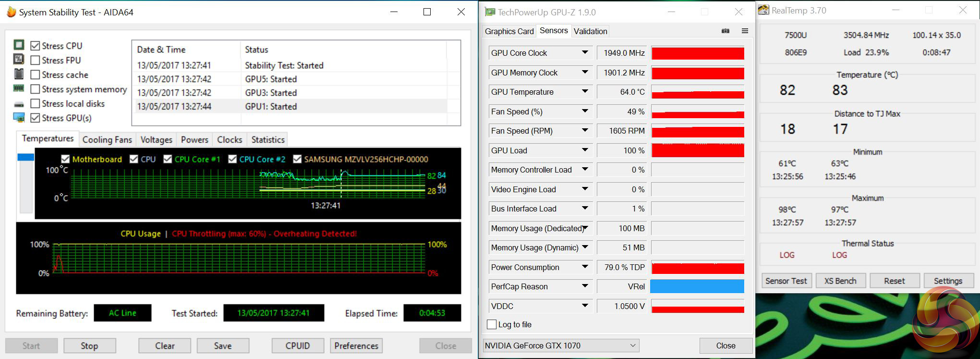Open CPUID from AIDA64

pyautogui.click(x=298, y=346)
